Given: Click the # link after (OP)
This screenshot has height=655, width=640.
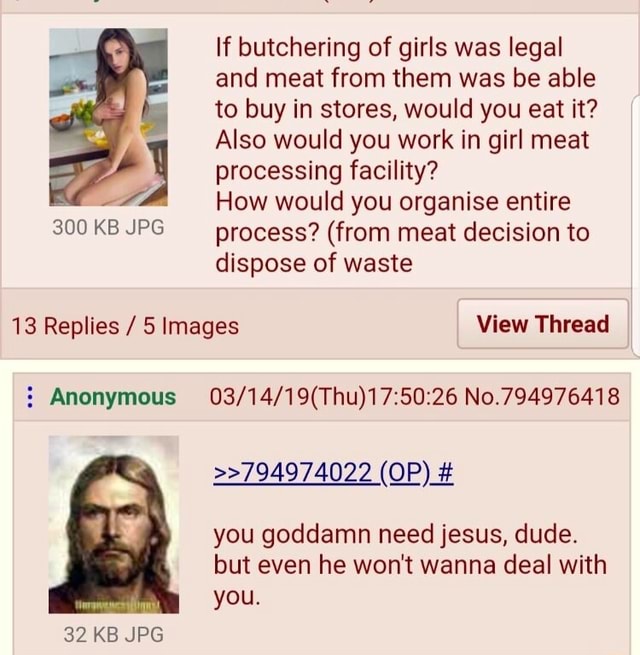Looking at the screenshot, I should (445, 473).
